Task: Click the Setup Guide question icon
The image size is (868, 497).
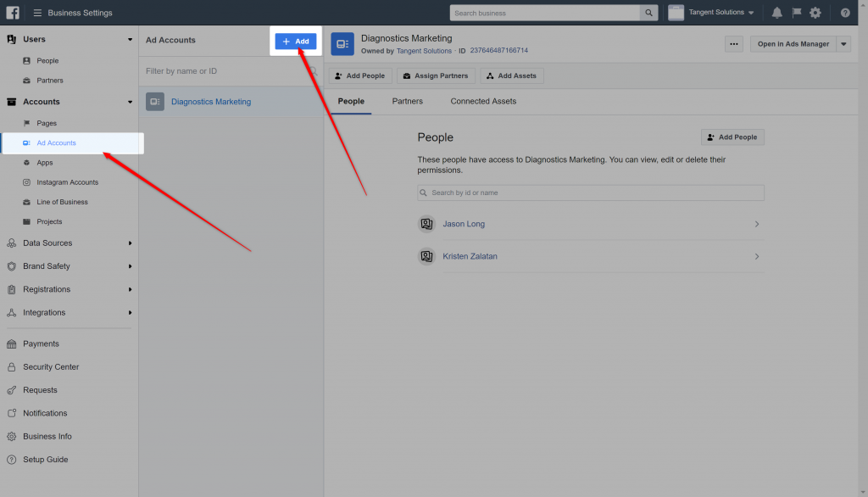Action: click(12, 460)
